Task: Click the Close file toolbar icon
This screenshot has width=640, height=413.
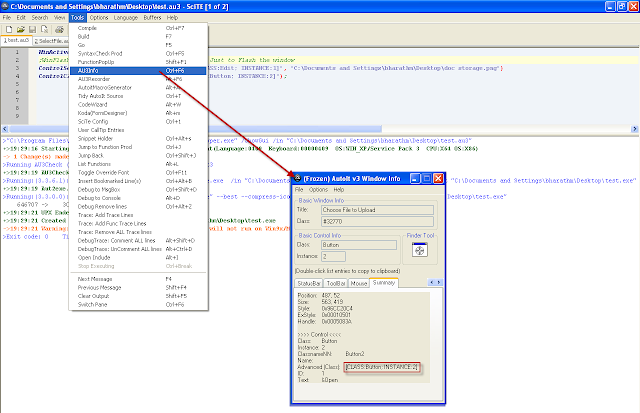Action: 44,29
